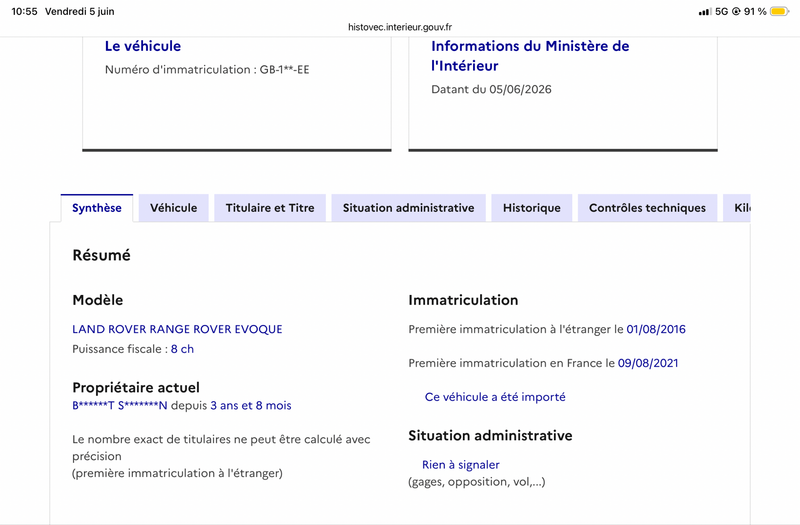Tap the 10:55 clock in status bar
Viewport: 800px width, 525px height.
[x=24, y=11]
